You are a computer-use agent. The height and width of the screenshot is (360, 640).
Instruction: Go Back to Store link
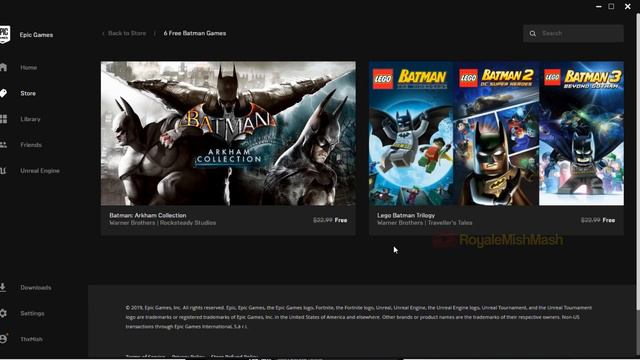(x=127, y=33)
